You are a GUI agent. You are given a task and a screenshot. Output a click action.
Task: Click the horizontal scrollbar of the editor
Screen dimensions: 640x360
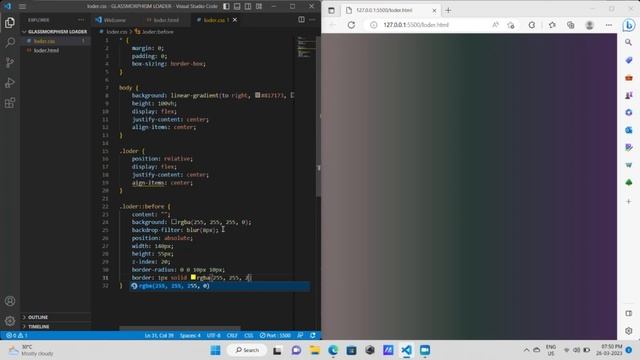(x=180, y=328)
